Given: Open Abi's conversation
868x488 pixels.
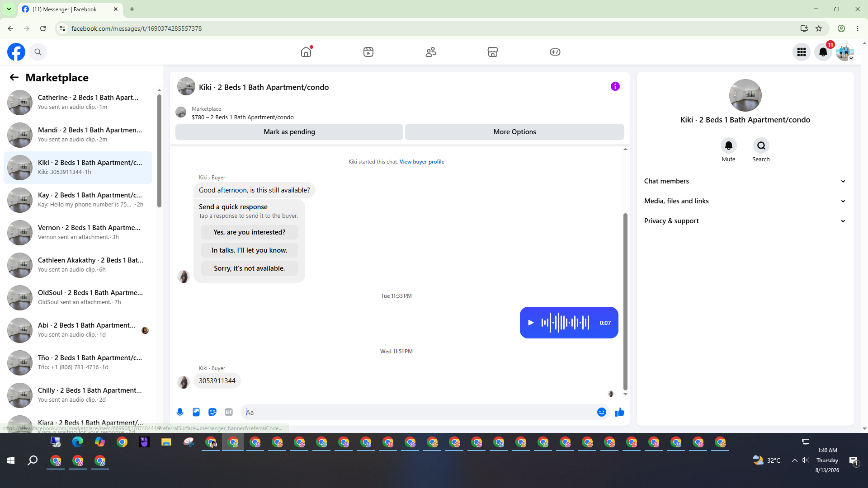Looking at the screenshot, I should point(78,330).
